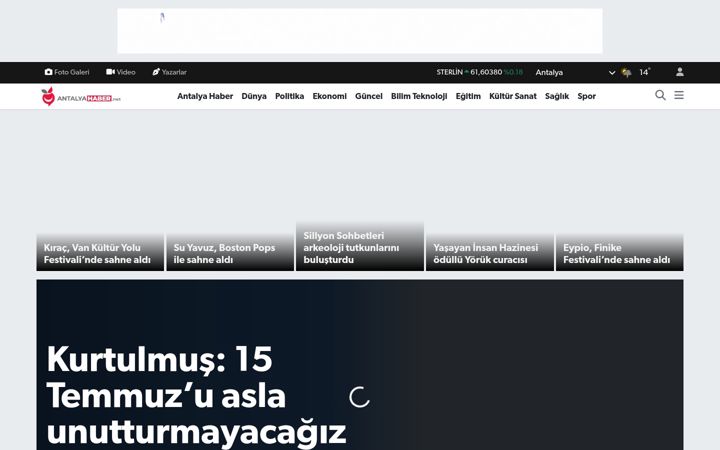Screen dimensions: 720x450
Task: Open the Eypio, Finike Festivali story
Action: coord(619,252)
